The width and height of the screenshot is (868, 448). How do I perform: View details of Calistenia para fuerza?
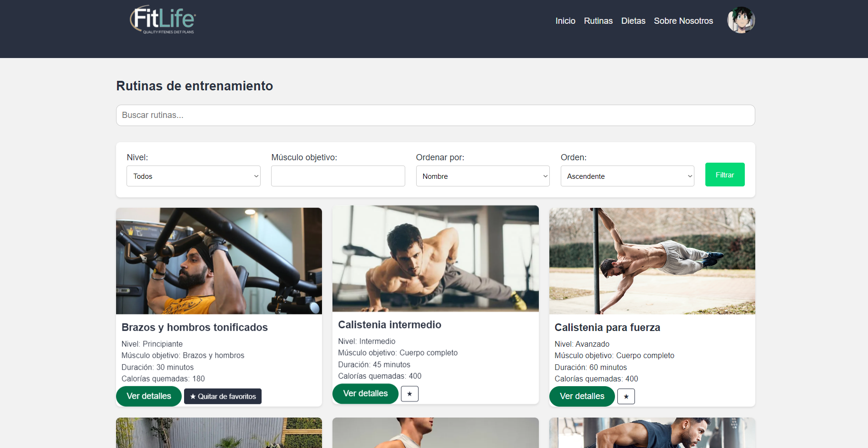(582, 396)
